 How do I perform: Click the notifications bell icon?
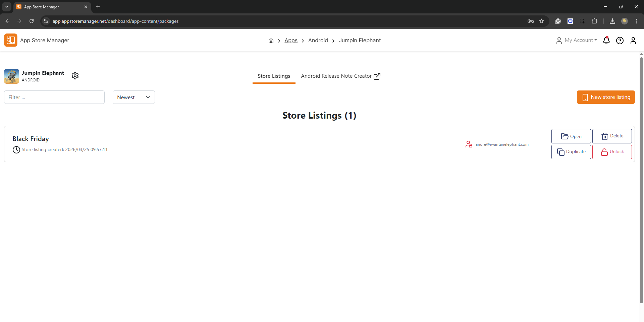606,41
